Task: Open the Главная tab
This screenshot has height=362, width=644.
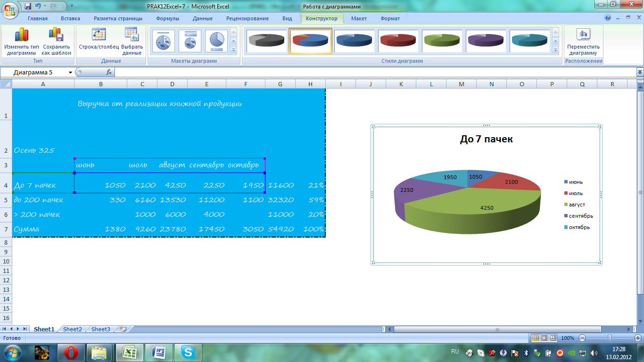Action: pos(38,18)
